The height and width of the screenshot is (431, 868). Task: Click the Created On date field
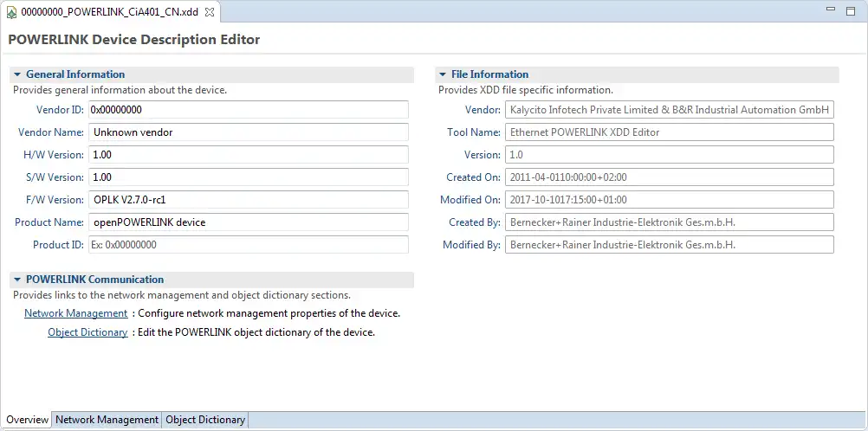[670, 177]
